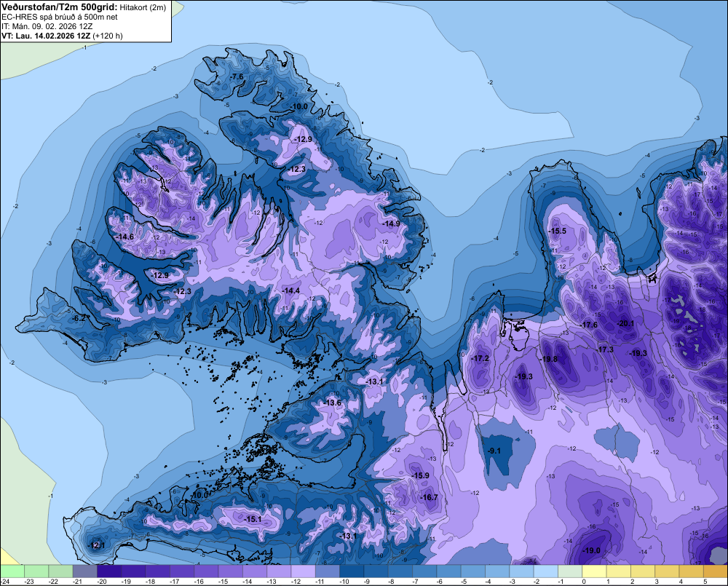
Task: Click the '-23' label on the legend scale
Action: [29, 582]
